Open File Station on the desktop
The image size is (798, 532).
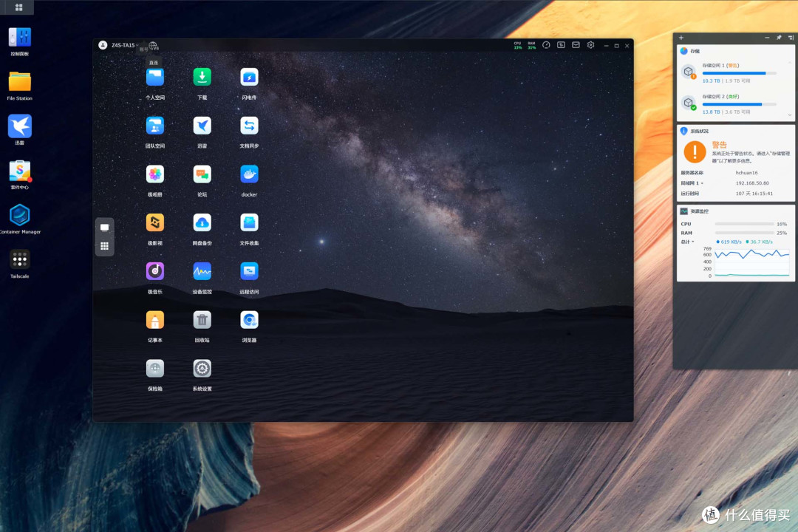[x=20, y=81]
